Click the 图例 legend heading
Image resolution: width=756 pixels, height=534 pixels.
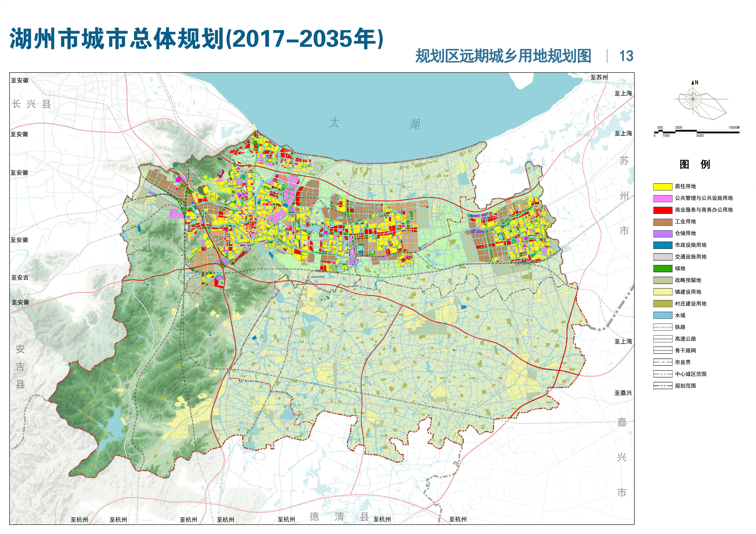pyautogui.click(x=695, y=165)
